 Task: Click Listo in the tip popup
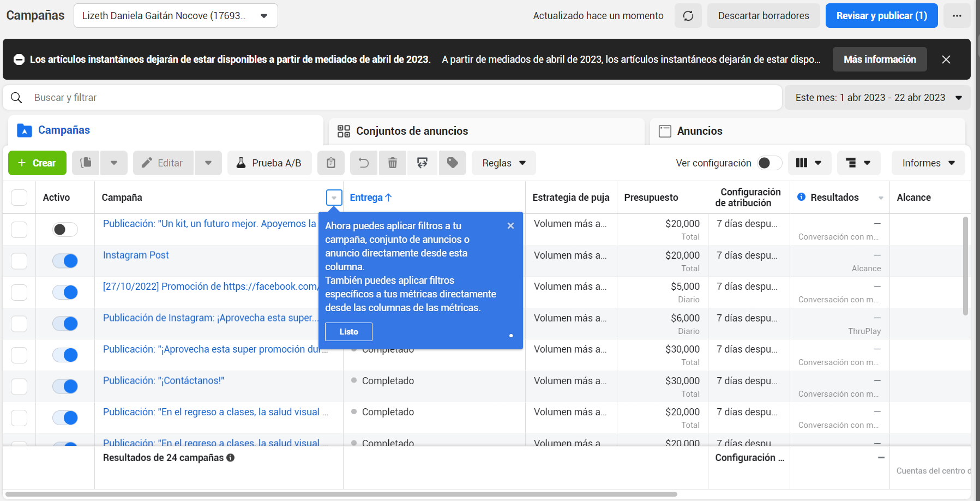348,332
